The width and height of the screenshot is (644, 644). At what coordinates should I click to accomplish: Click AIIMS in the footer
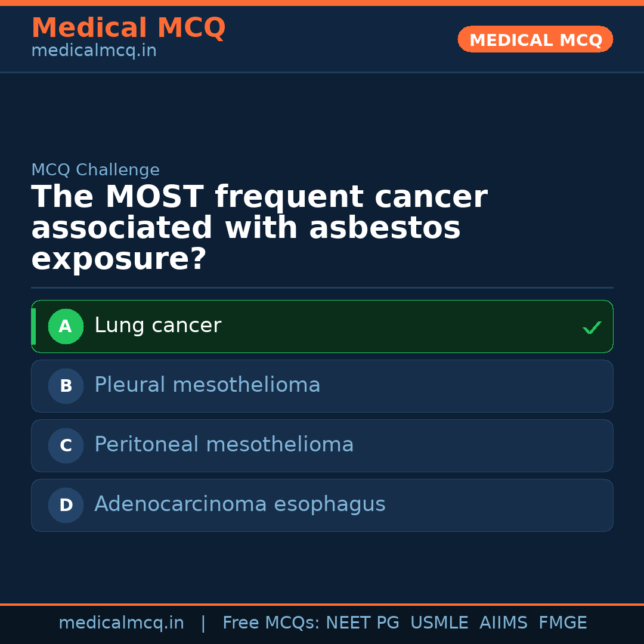503,623
